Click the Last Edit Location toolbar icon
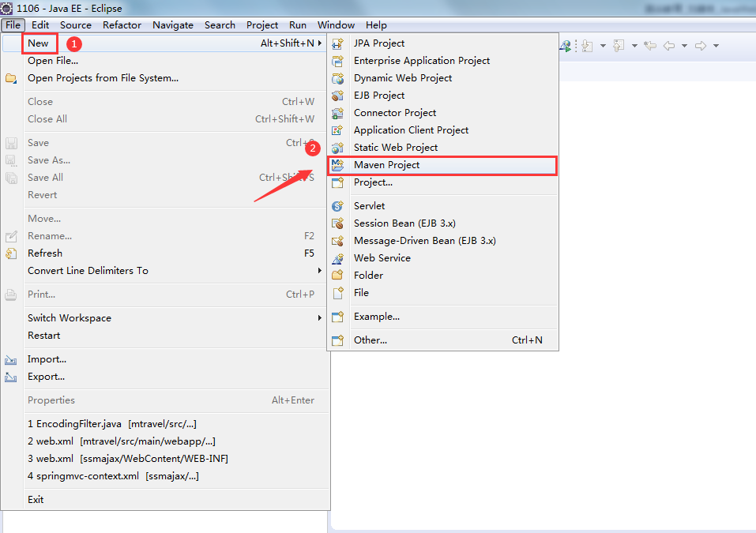This screenshot has height=533, width=756. point(650,46)
